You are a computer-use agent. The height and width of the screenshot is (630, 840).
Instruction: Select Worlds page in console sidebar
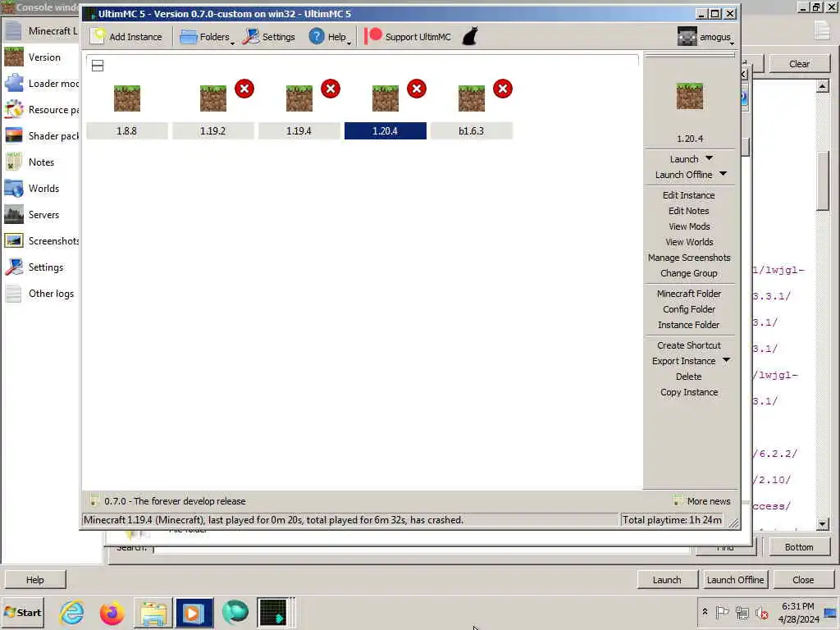(40, 189)
